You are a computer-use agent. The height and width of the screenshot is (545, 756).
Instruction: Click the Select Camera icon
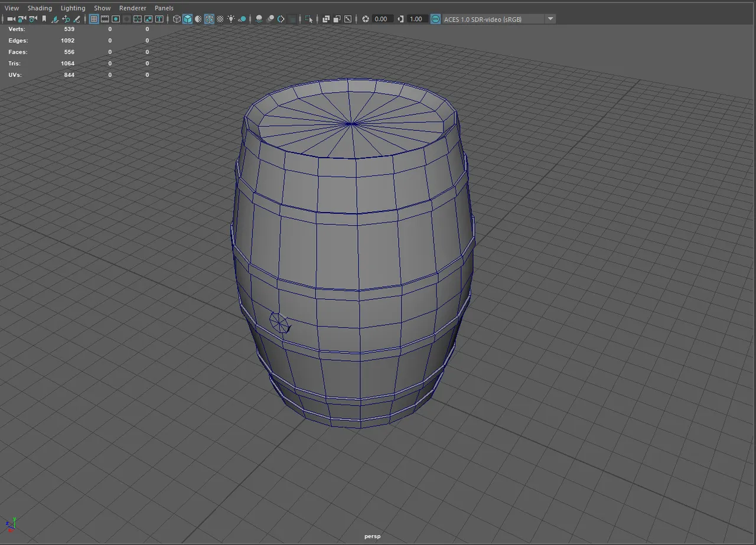11,19
